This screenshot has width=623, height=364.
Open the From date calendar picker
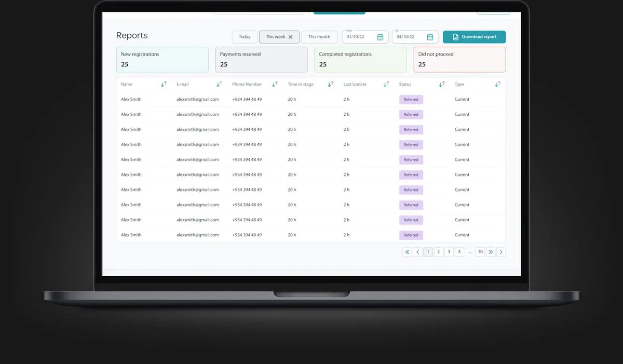380,37
